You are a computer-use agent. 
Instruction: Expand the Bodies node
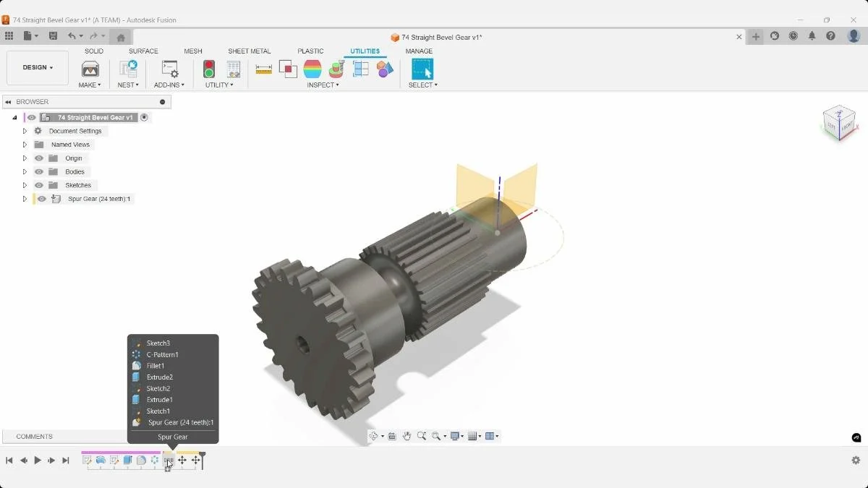pos(25,172)
